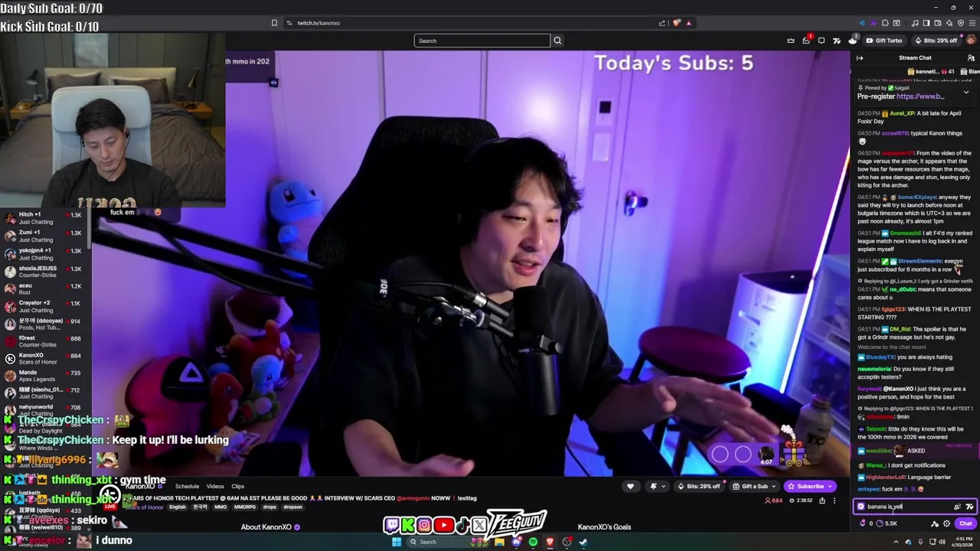Select the dropson stream tag
Viewport: 980px width, 551px height.
(x=292, y=507)
